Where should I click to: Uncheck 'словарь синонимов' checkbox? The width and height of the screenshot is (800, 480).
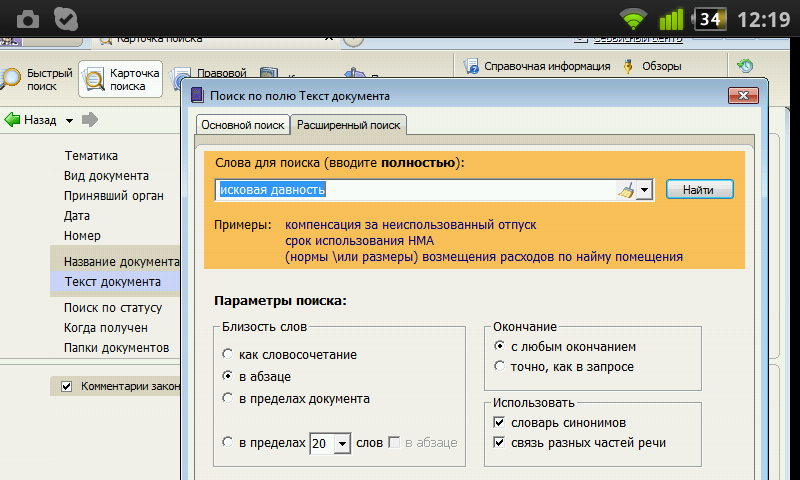pos(499,423)
